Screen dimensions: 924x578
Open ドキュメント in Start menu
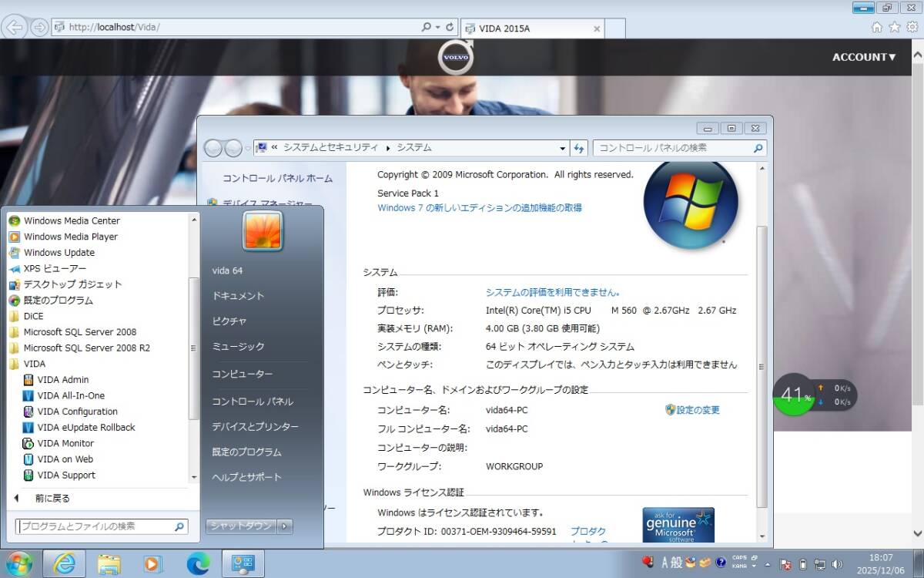click(238, 296)
